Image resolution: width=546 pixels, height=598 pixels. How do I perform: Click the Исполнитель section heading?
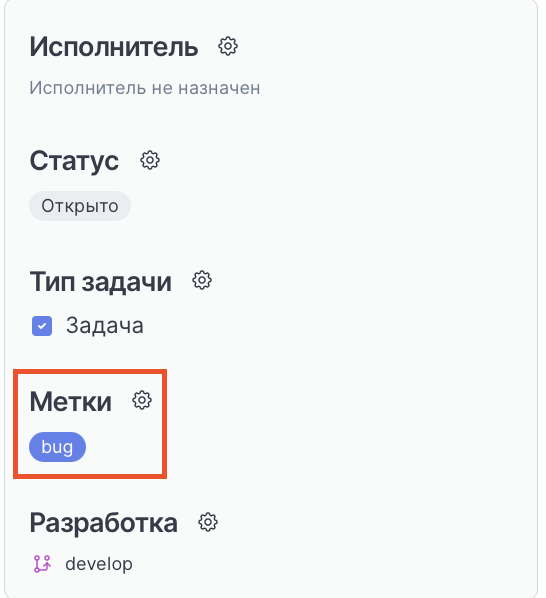coord(114,47)
